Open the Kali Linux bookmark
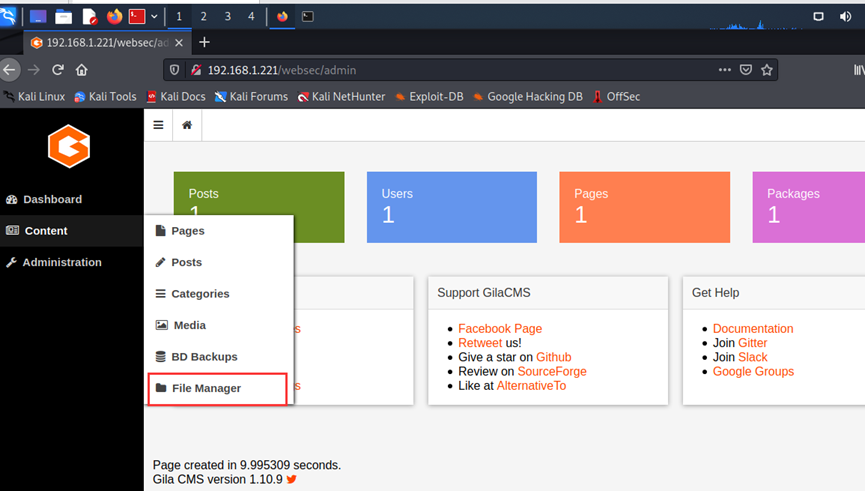This screenshot has height=491, width=865. 34,97
